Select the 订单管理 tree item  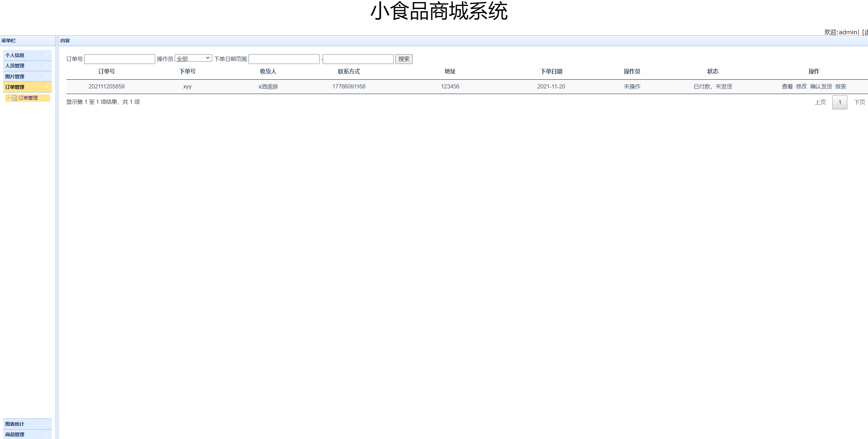[x=28, y=98]
